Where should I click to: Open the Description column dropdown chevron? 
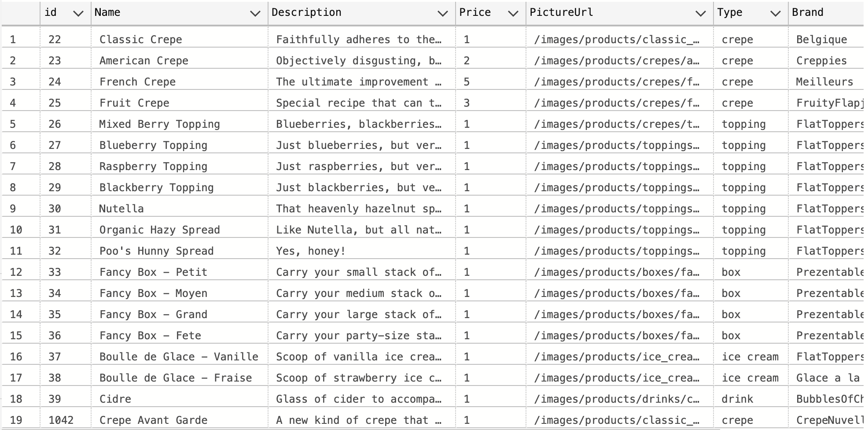point(442,14)
